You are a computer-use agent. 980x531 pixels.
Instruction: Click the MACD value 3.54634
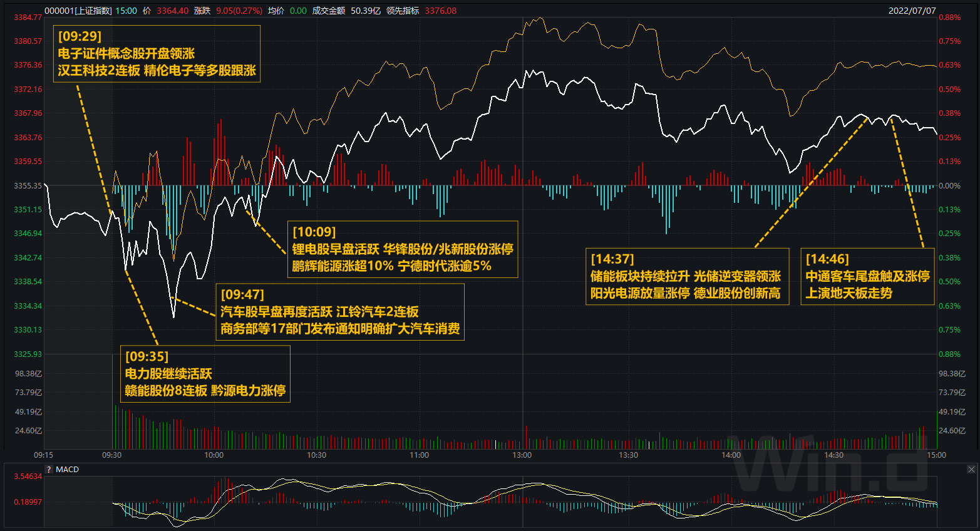[28, 477]
